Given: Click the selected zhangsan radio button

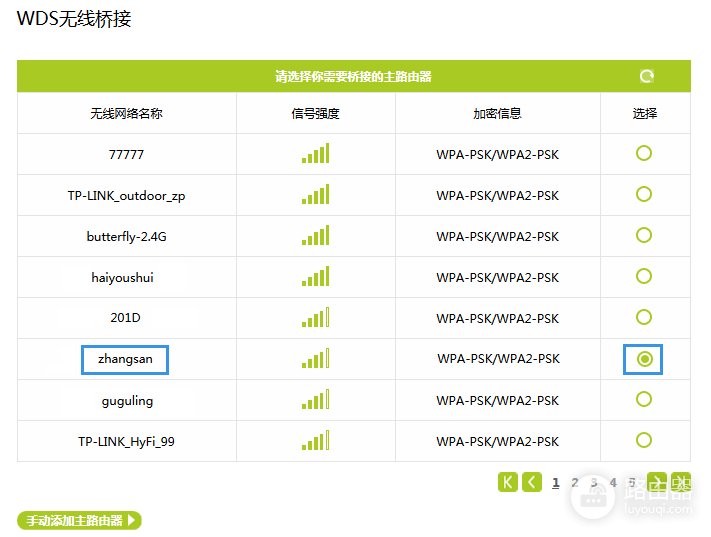Looking at the screenshot, I should (644, 359).
